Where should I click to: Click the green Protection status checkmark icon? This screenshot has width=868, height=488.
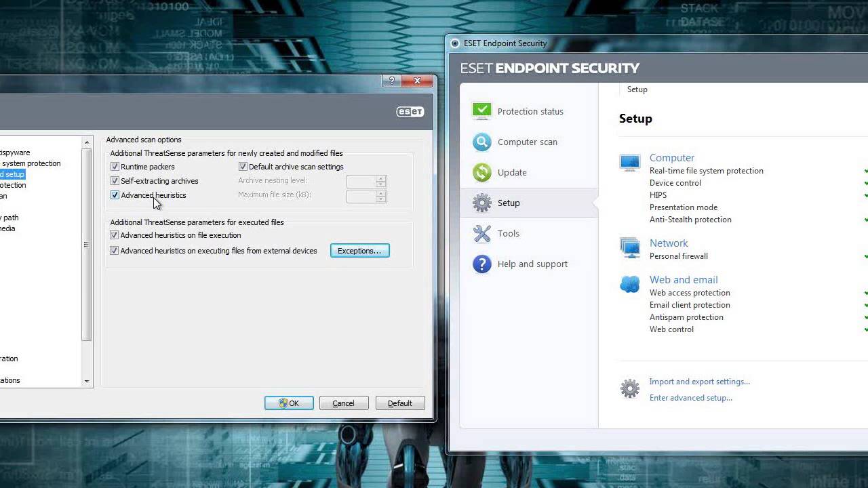tap(481, 111)
